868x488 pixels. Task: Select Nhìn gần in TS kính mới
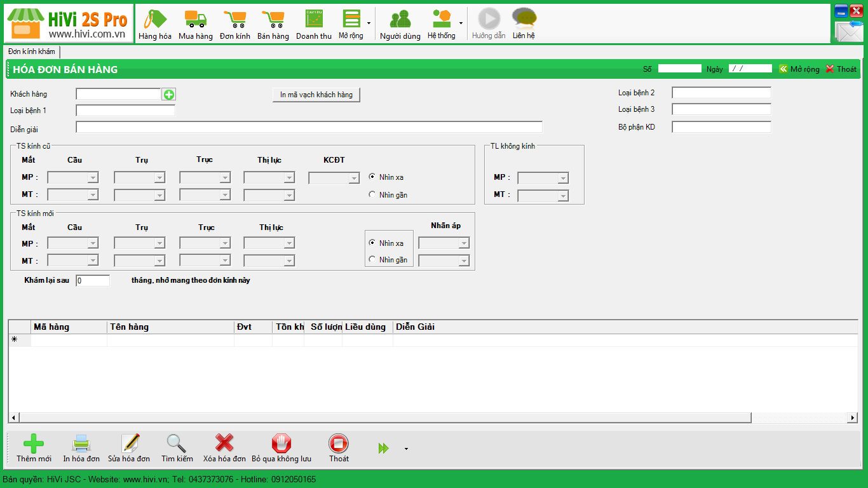[x=372, y=259]
